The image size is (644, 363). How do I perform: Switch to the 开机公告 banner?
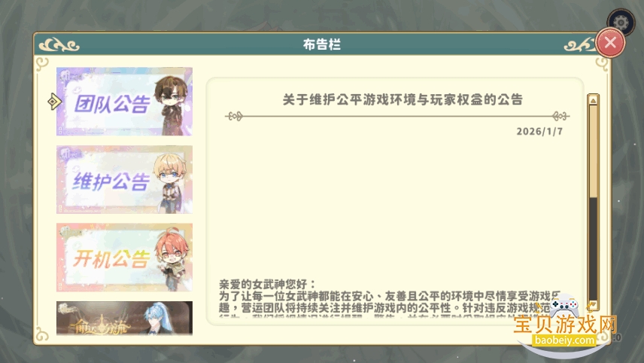coord(124,258)
